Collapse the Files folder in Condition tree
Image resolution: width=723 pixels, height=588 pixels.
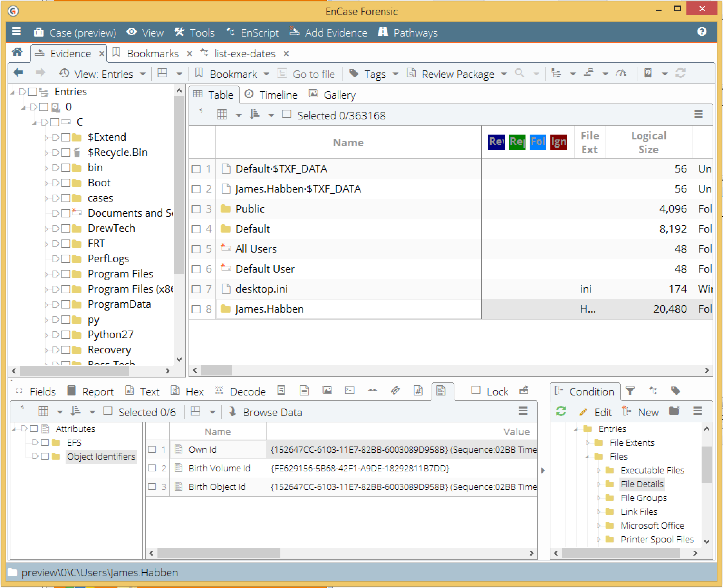coord(587,457)
